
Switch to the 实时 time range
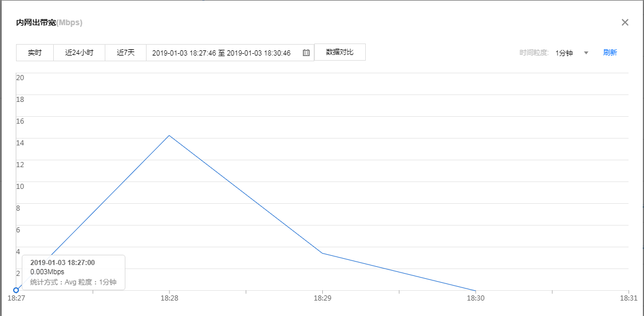click(35, 53)
